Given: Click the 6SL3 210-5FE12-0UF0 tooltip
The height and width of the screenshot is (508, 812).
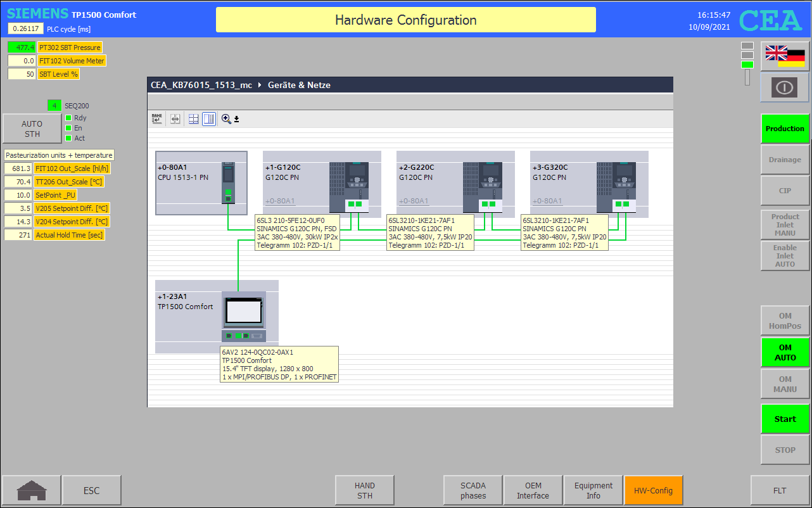Looking at the screenshot, I should [297, 232].
